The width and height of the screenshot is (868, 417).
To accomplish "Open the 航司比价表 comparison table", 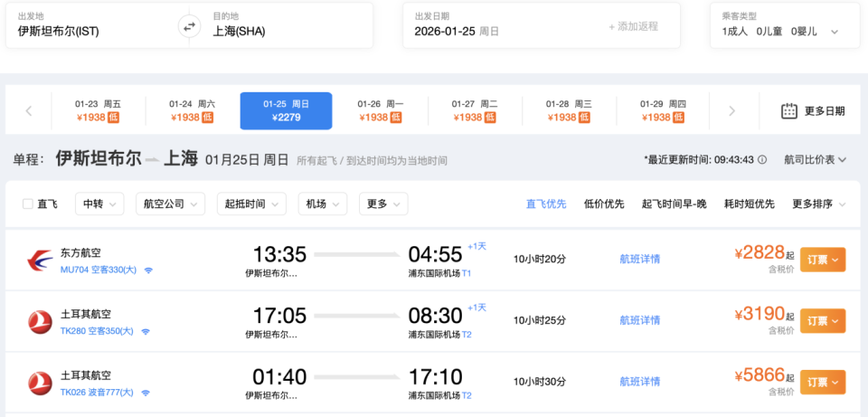I will point(815,160).
